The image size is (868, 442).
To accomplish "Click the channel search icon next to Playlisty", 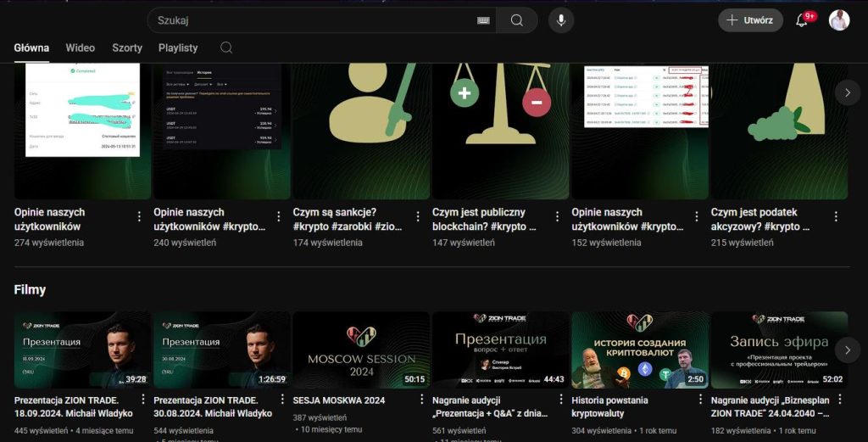I will click(x=226, y=48).
